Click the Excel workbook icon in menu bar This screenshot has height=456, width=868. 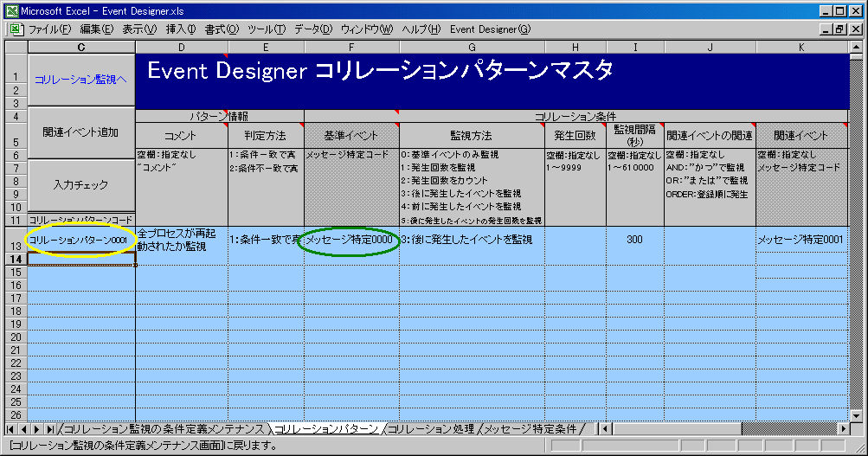tap(15, 29)
